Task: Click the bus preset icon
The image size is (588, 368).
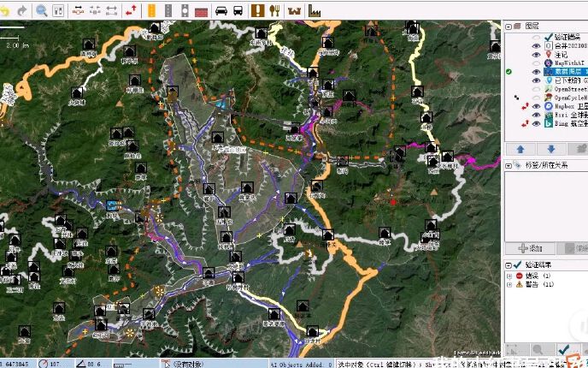Action: 238,11
